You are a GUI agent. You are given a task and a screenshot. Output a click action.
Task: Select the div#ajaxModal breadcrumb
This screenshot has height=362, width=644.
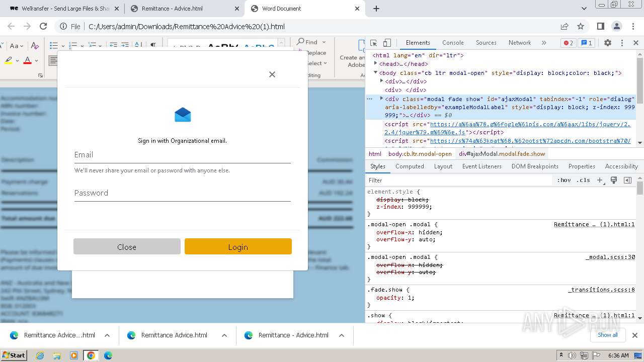pos(502,154)
